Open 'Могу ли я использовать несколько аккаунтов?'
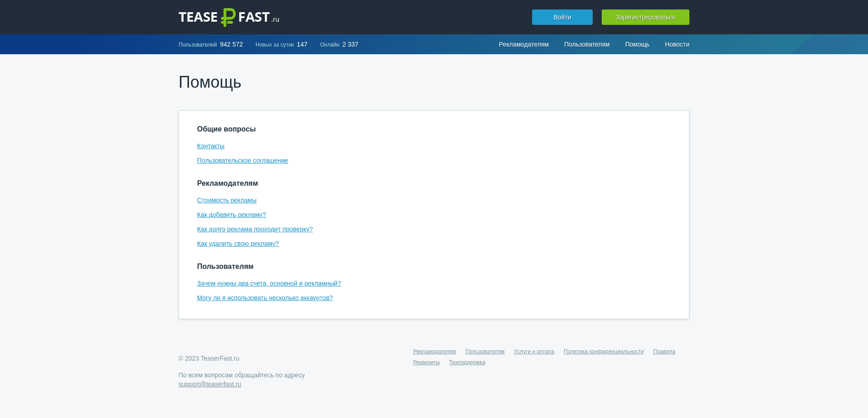Screen dimensions: 868x418 pos(265,298)
